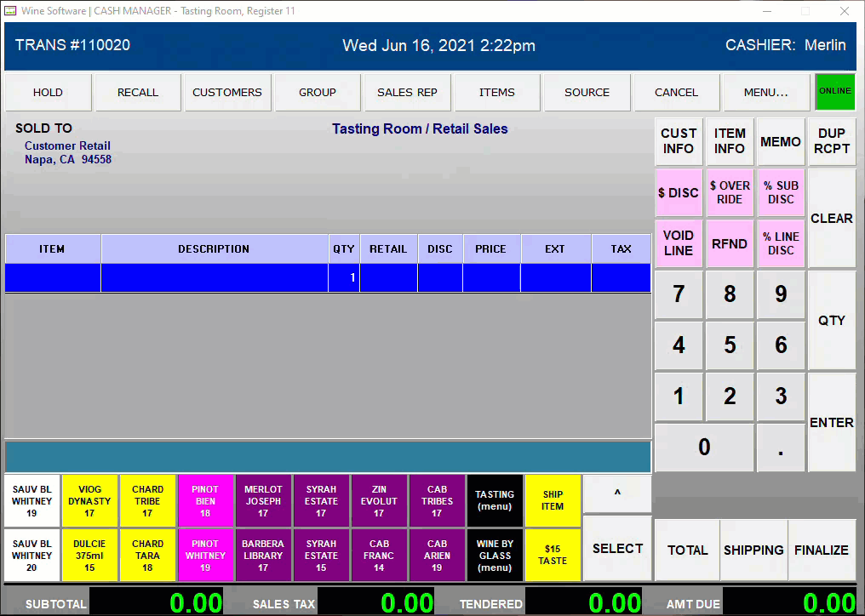865x616 pixels.
Task: Add a MEMO to the transaction
Action: click(x=780, y=141)
